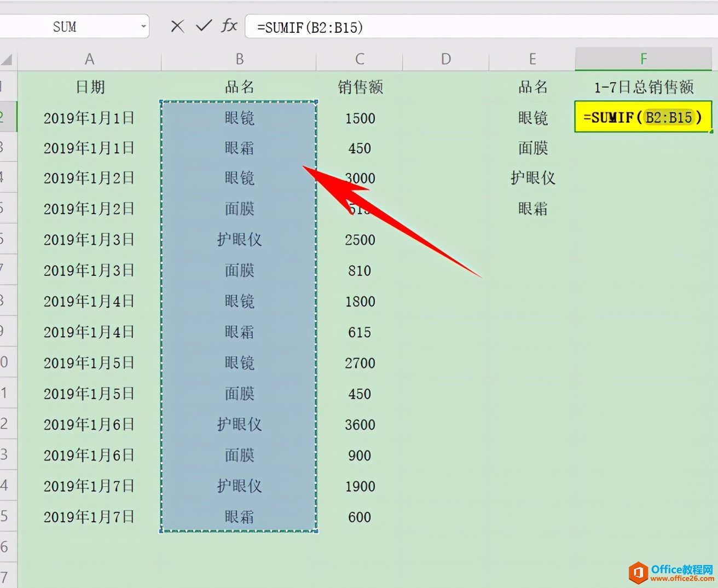Click the date cell for 2019年1月5日 beside 2700
718x588 pixels.
(89, 362)
